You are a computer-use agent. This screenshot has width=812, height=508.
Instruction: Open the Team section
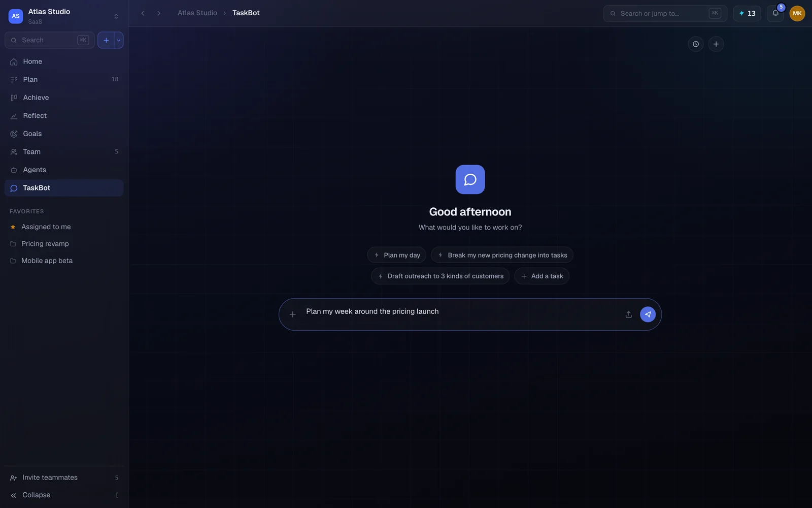tap(64, 152)
